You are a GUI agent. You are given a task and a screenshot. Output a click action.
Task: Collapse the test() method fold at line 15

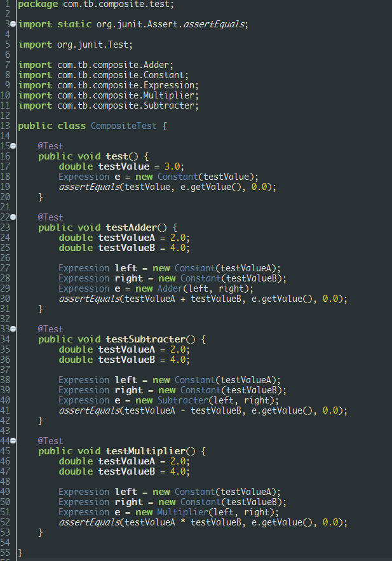click(x=13, y=145)
